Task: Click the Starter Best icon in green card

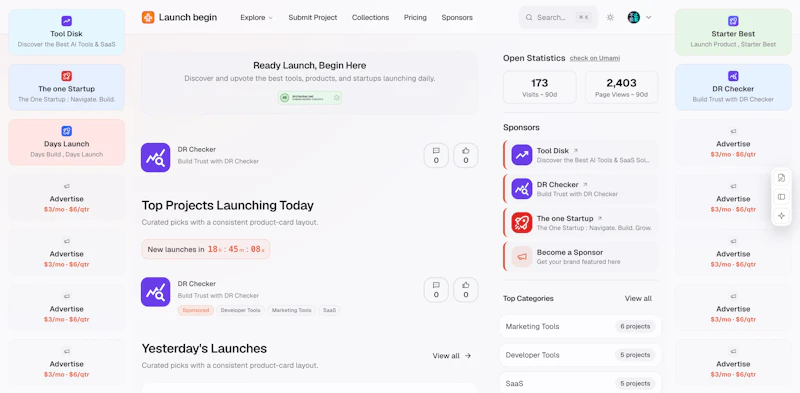Action: (x=733, y=21)
